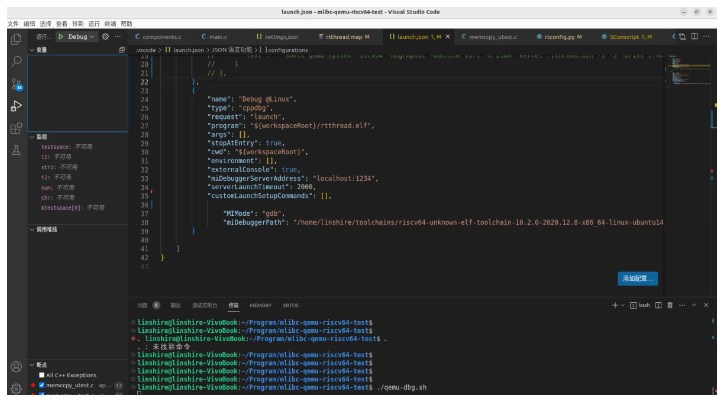Kill terminal using the trash icon
723x403 pixels.
[670, 304]
